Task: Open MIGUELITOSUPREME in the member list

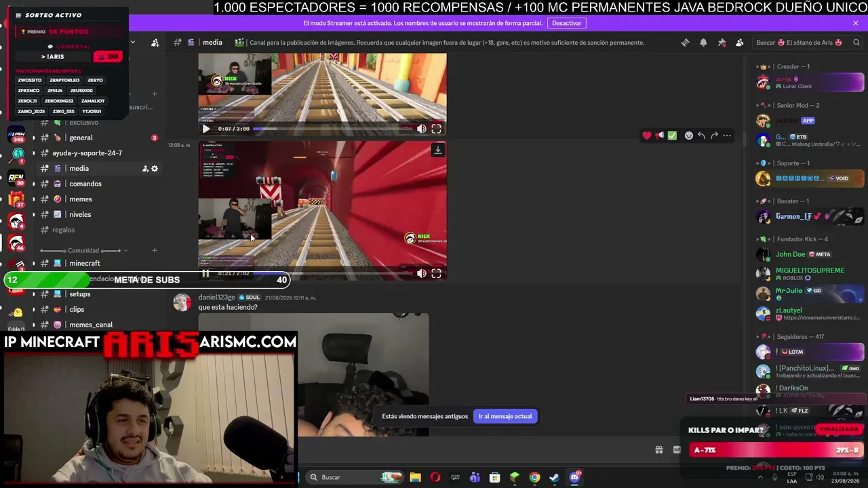Action: [x=810, y=274]
